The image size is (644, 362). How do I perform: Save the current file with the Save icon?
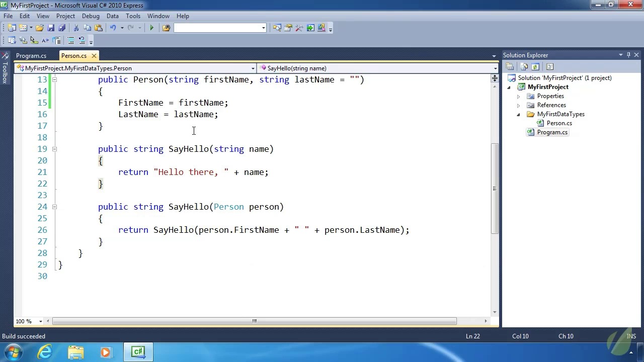tap(51, 28)
